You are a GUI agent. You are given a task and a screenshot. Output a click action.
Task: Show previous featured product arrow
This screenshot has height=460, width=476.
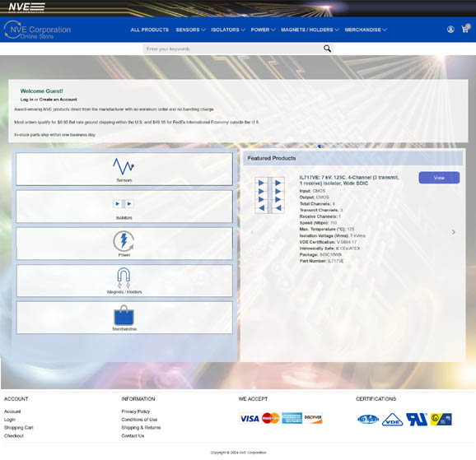(x=252, y=232)
